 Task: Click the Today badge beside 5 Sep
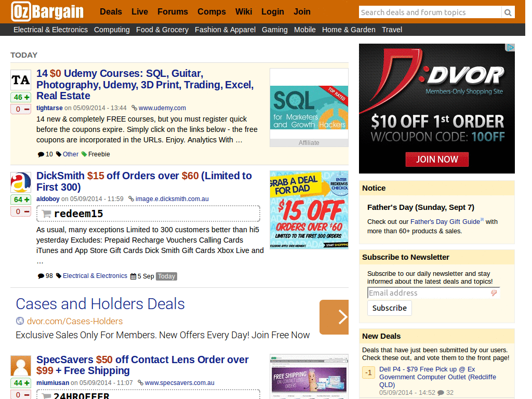pos(166,276)
